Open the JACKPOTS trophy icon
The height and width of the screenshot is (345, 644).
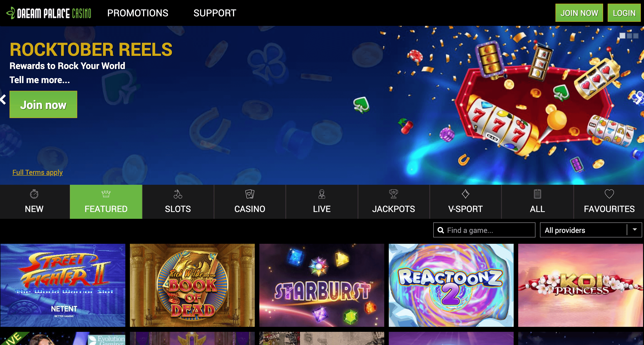pos(394,194)
